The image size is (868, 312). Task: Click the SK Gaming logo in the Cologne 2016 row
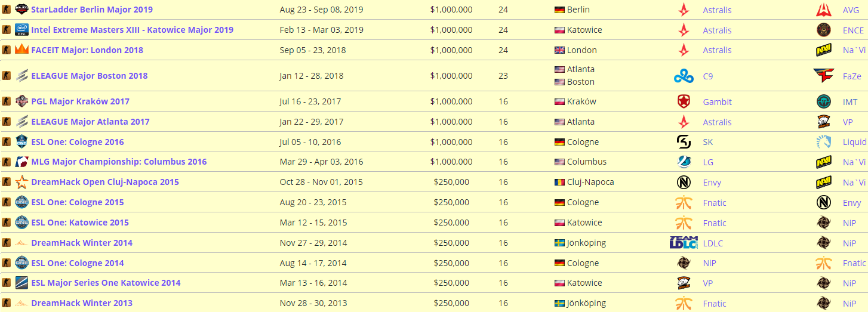[x=684, y=142]
